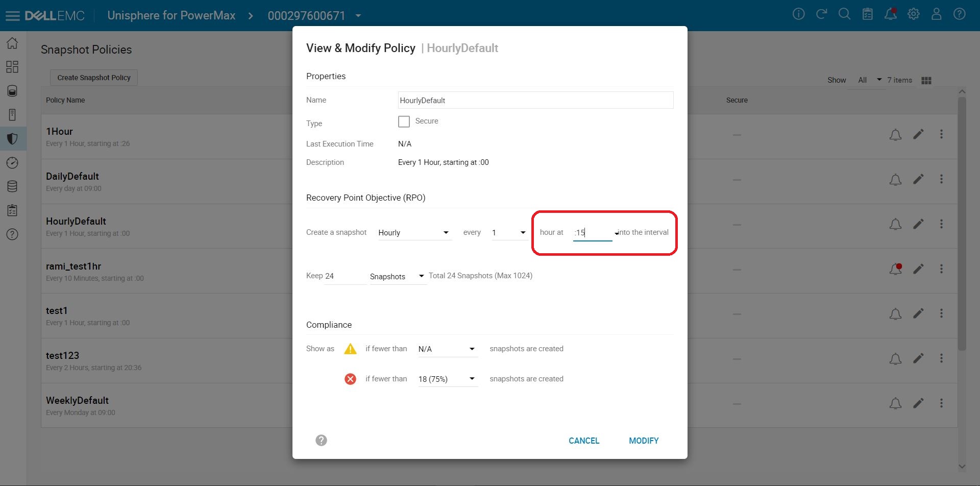This screenshot has width=980, height=486.
Task: Open the hamburger navigation menu
Action: pos(13,15)
